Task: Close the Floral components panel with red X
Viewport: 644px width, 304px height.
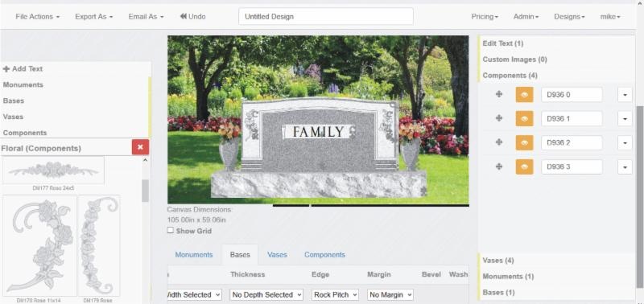Action: coord(140,147)
